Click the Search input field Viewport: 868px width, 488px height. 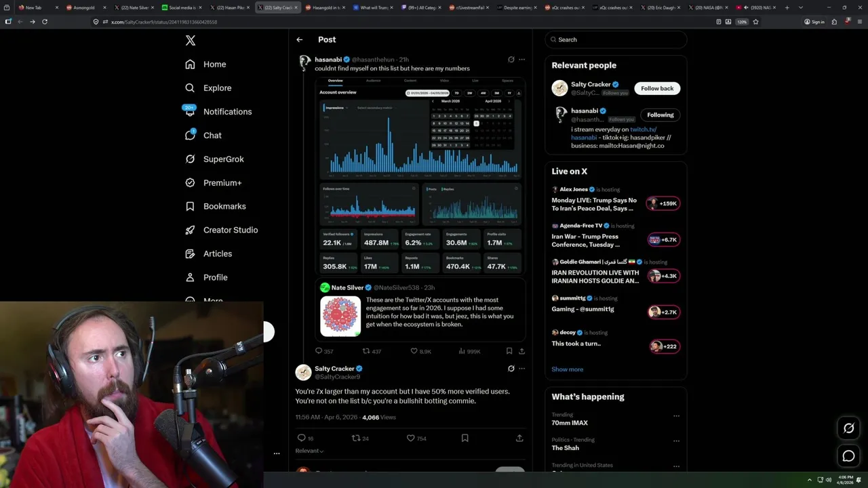616,40
